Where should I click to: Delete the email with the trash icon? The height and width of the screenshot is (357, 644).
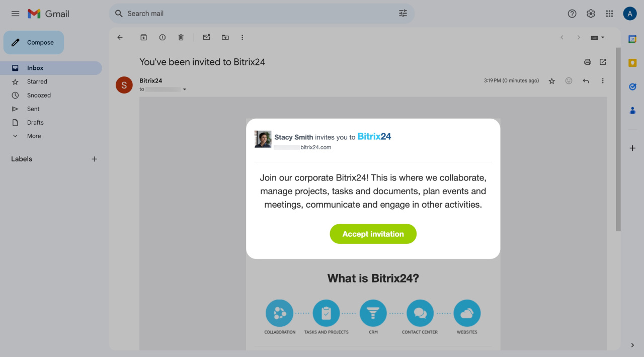[181, 37]
